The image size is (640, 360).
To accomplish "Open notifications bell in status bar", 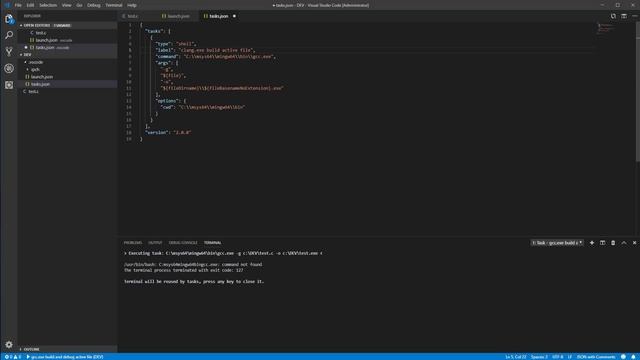I will point(633,357).
